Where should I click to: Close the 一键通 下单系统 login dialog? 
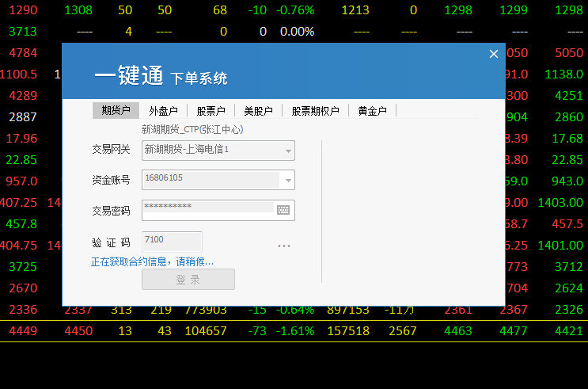point(494,54)
